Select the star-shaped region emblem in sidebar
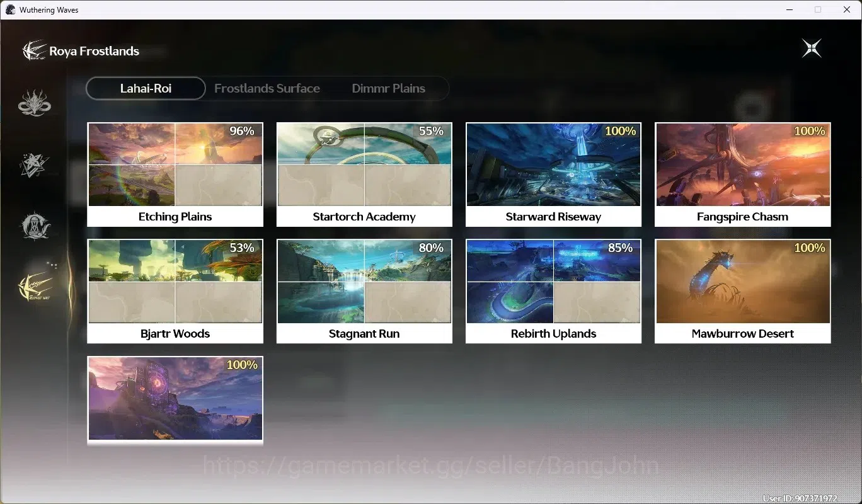Viewport: 862px width, 504px height. pos(35,164)
